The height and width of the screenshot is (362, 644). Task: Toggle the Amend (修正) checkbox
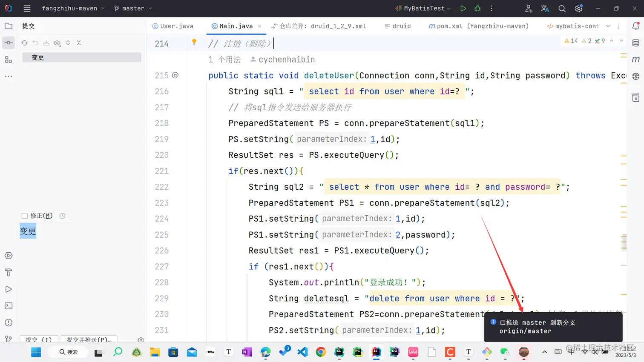tap(25, 216)
